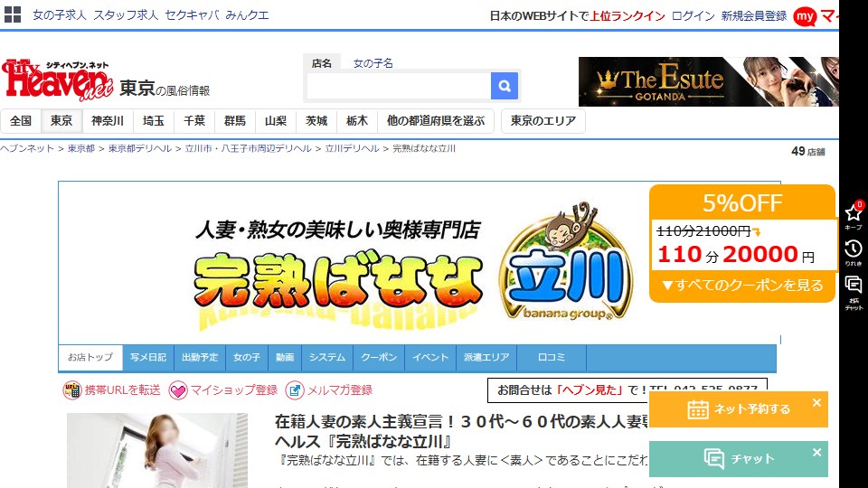This screenshot has height=488, width=868.
Task: Select the 女の子名 search tab
Action: [373, 63]
